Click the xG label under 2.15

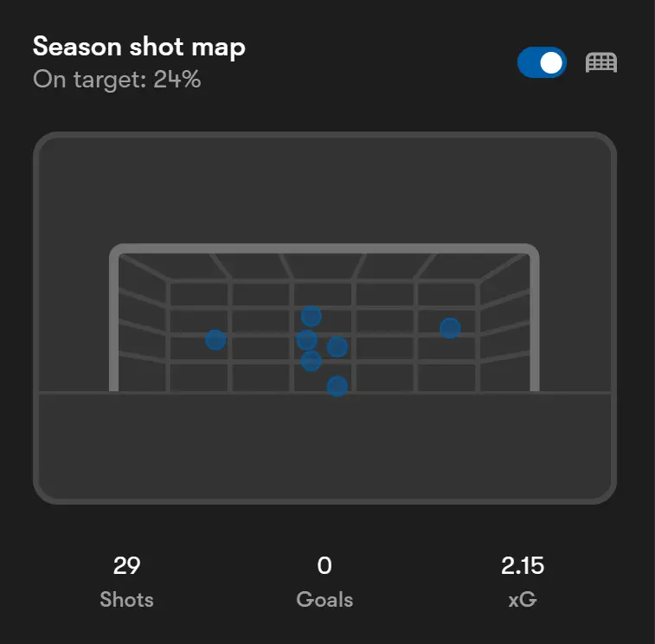click(x=523, y=599)
